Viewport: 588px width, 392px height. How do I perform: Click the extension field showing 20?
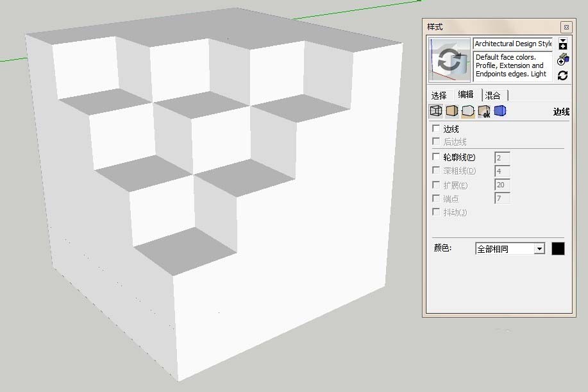point(502,185)
